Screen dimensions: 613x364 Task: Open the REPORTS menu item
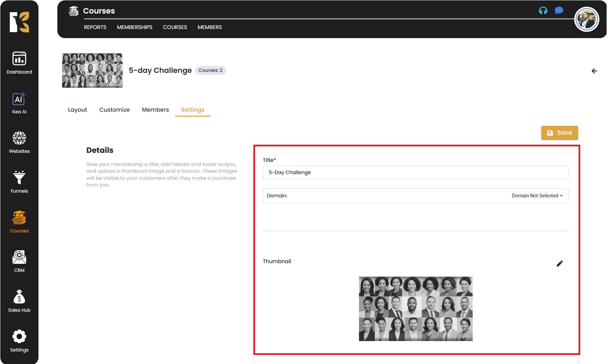pos(95,27)
